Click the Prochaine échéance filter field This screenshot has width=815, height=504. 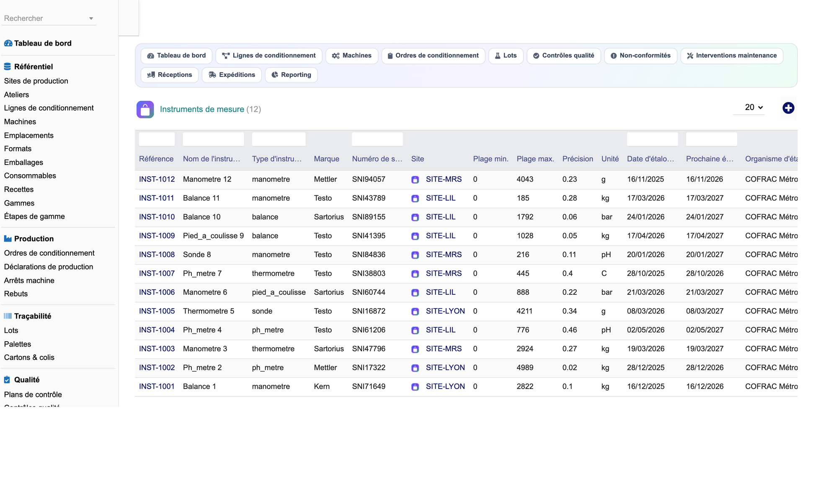coord(711,139)
